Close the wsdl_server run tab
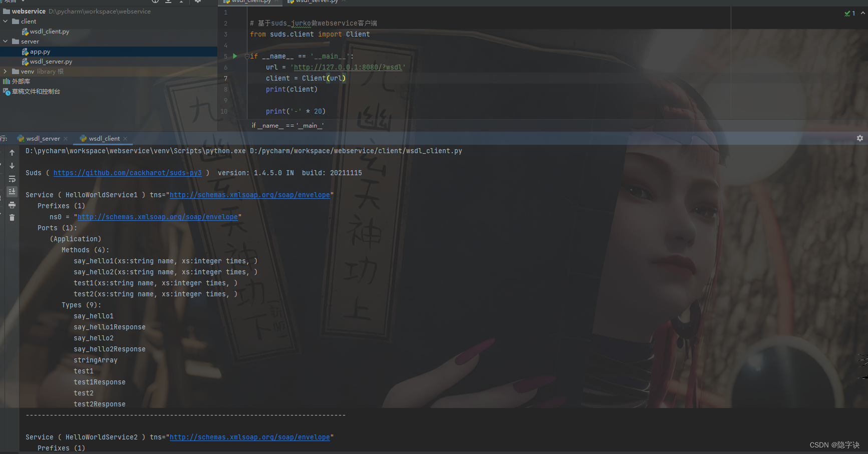Viewport: 868px width, 454px height. pos(66,139)
